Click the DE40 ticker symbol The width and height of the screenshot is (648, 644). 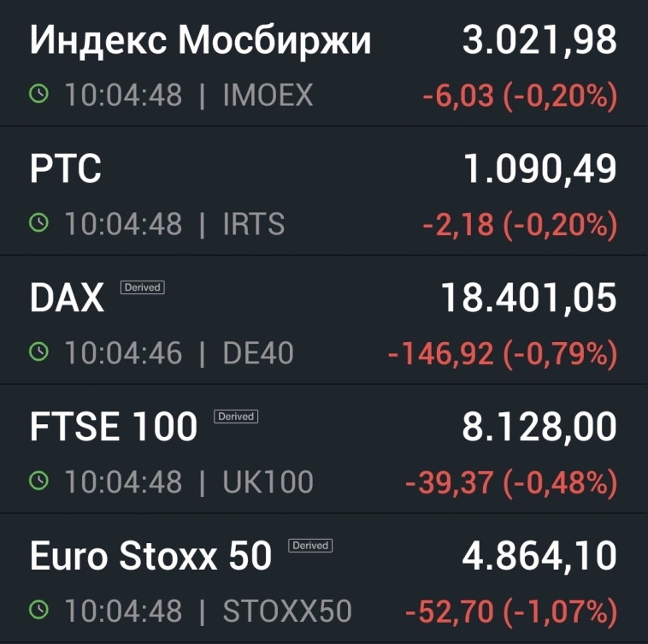tap(258, 353)
